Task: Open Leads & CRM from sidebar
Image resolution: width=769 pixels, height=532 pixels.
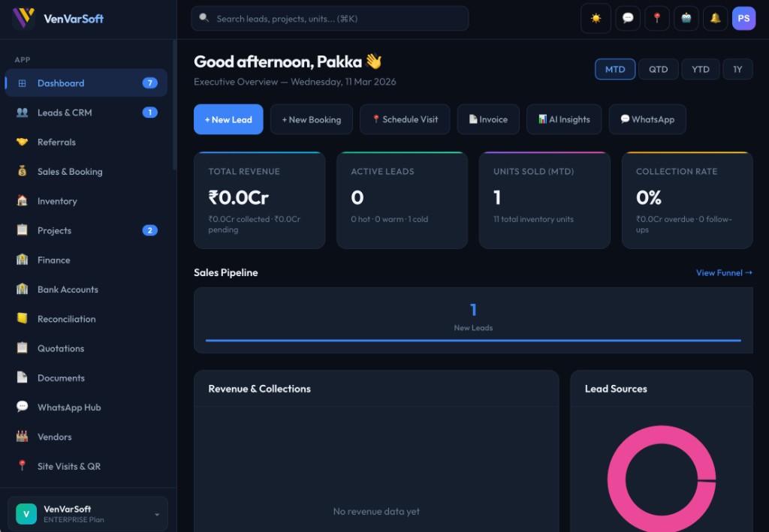Action: tap(65, 113)
